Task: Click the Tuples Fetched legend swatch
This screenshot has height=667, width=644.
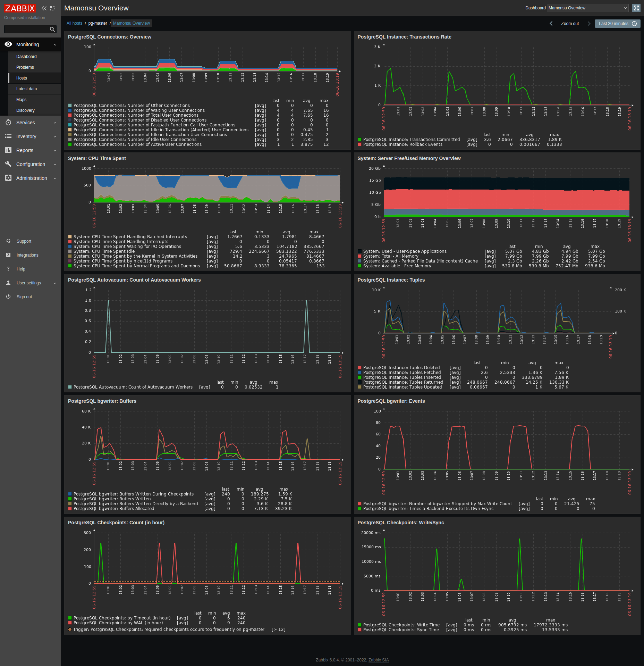Action: click(359, 373)
